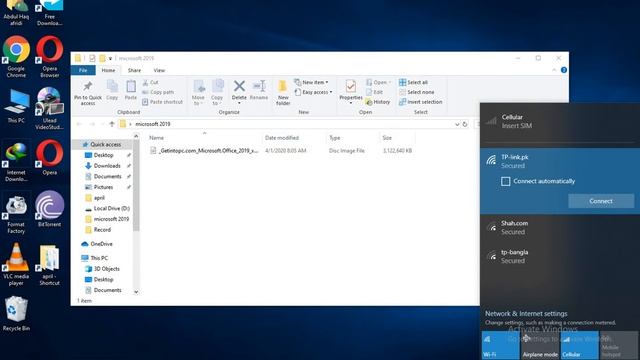Open Network & Internet settings
The width and height of the screenshot is (640, 360).
526,313
